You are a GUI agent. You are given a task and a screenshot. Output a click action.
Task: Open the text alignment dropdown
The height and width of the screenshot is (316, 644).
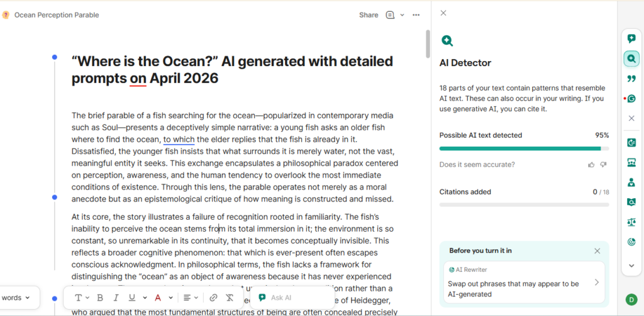[191, 298]
